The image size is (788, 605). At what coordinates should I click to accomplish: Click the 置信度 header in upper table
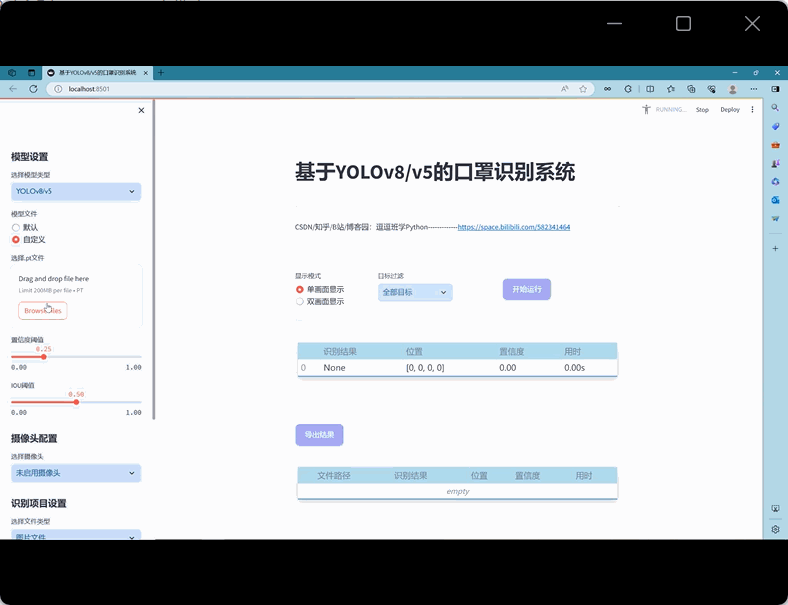click(x=512, y=352)
